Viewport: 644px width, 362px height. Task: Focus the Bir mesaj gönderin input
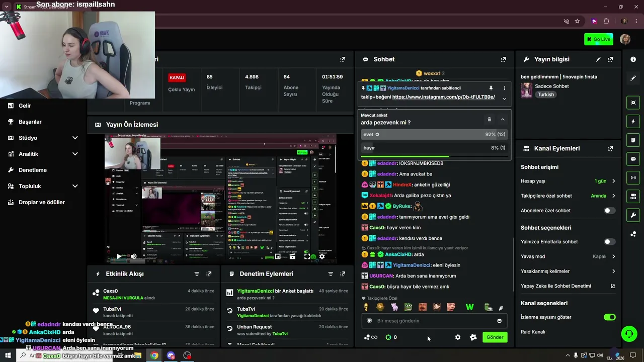click(x=434, y=321)
